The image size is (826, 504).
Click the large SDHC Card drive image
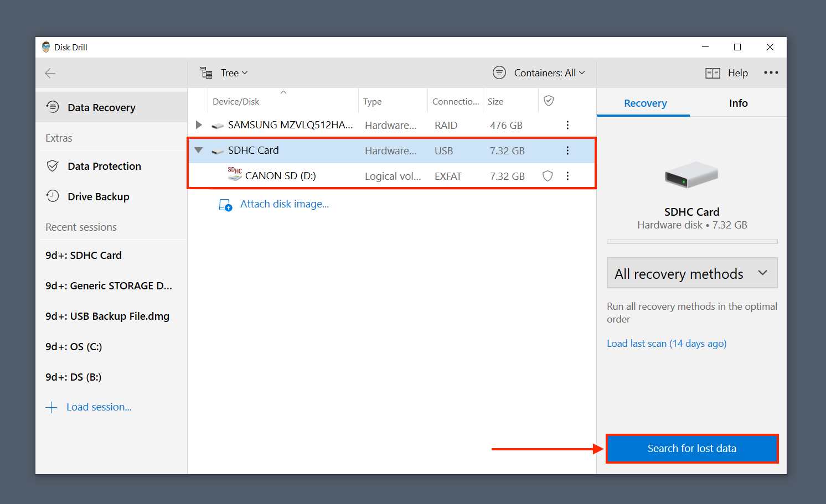tap(691, 175)
